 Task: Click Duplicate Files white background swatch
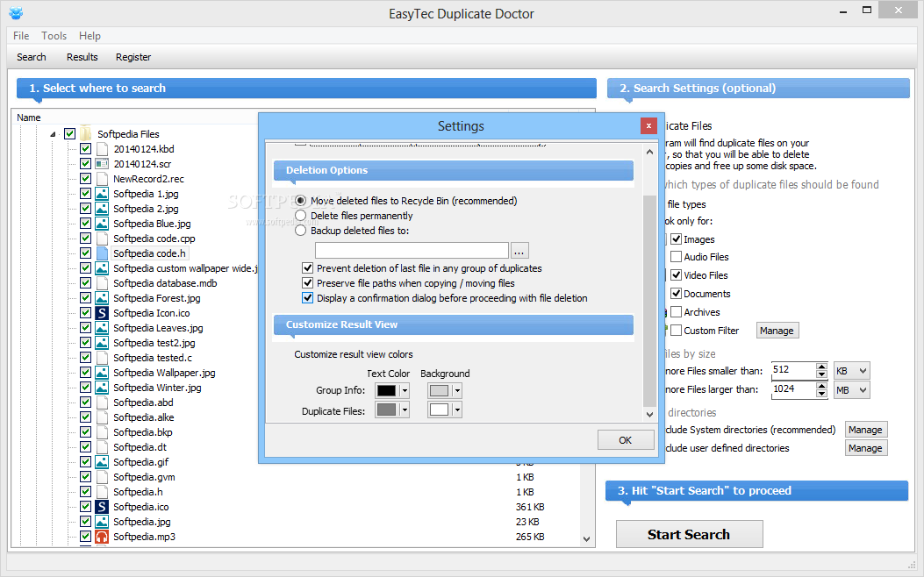[x=439, y=410]
